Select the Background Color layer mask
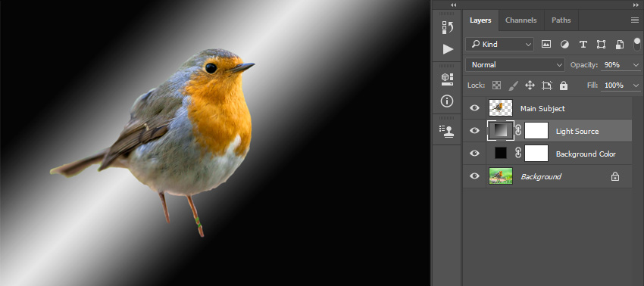This screenshot has height=286, width=644. [x=536, y=154]
